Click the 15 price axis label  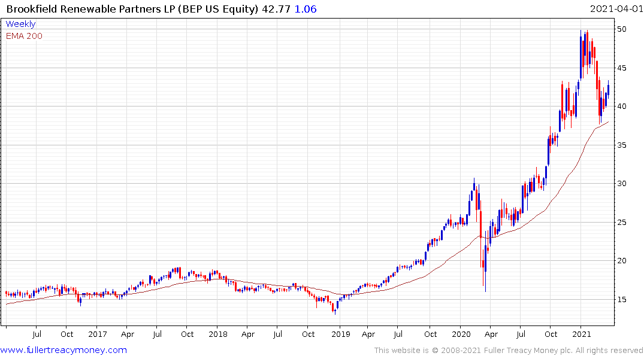coord(621,300)
